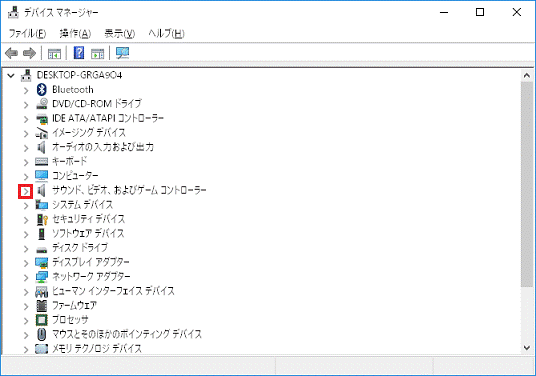This screenshot has width=536, height=376.
Task: Open the 操作(A) menu
Action: 75,33
